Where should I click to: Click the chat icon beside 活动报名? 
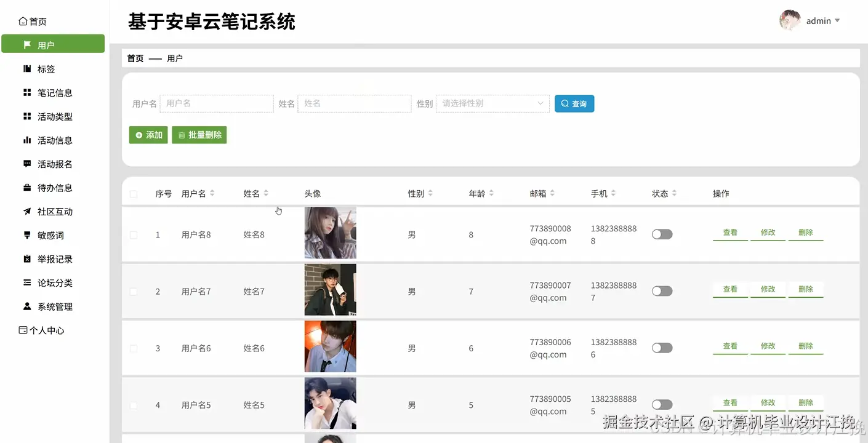click(27, 164)
